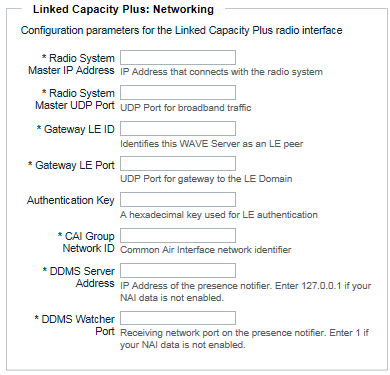Click the CAI Group Network ID field
Viewport: 390px width, 375px height.
[178, 235]
